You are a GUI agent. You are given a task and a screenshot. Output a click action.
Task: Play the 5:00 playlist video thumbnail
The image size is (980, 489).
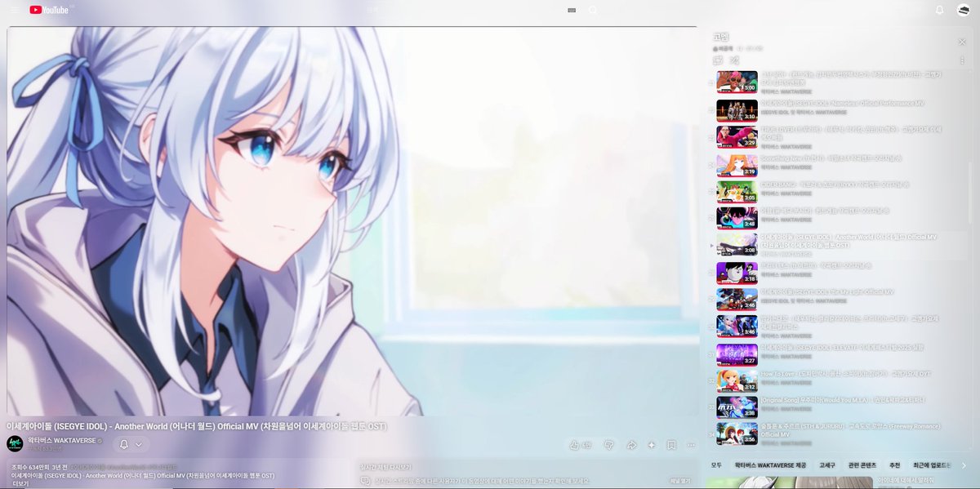[737, 82]
